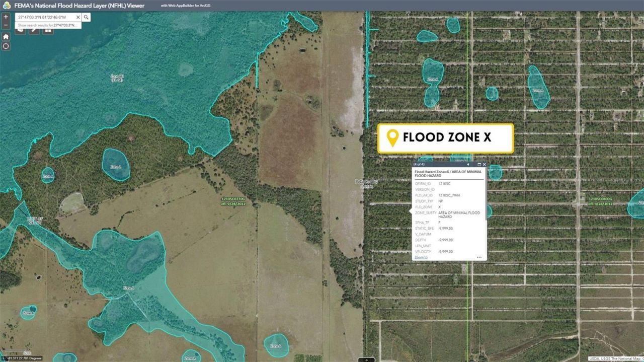Maximize the flood hazard popup
The height and width of the screenshot is (362, 644).
pos(479,164)
